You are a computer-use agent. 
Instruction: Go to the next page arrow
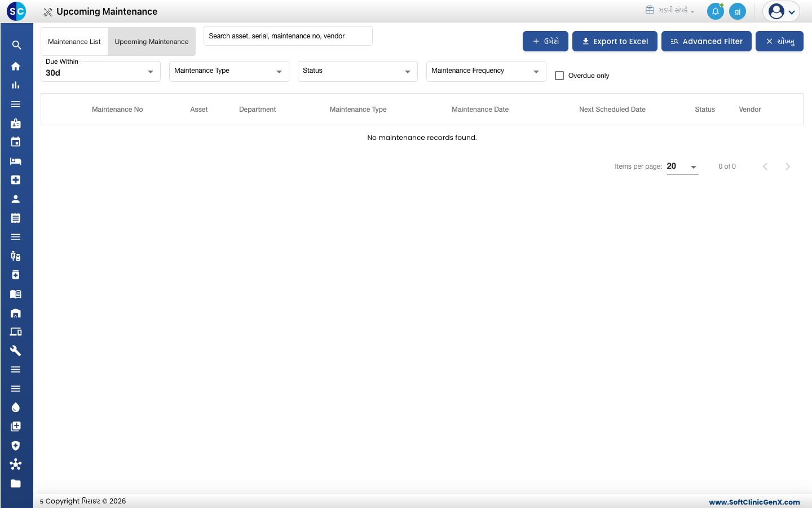coord(788,167)
